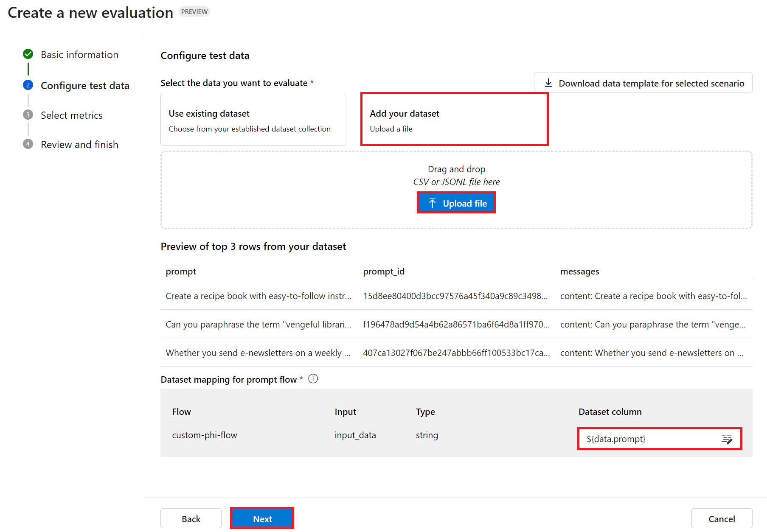Click the 'Whether you send e-newsletters on a weekly' cell

(258, 353)
